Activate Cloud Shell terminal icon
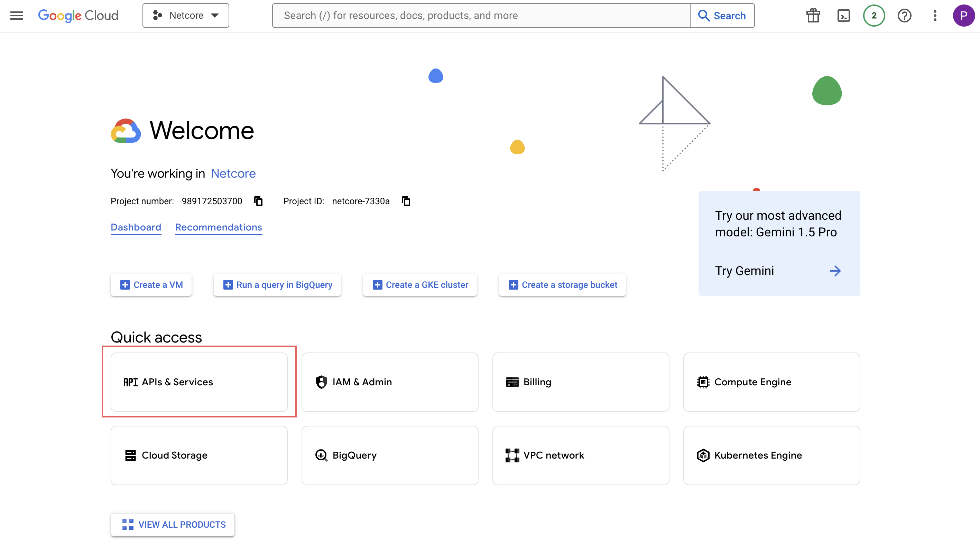Viewport: 980px width, 555px height. click(x=843, y=16)
